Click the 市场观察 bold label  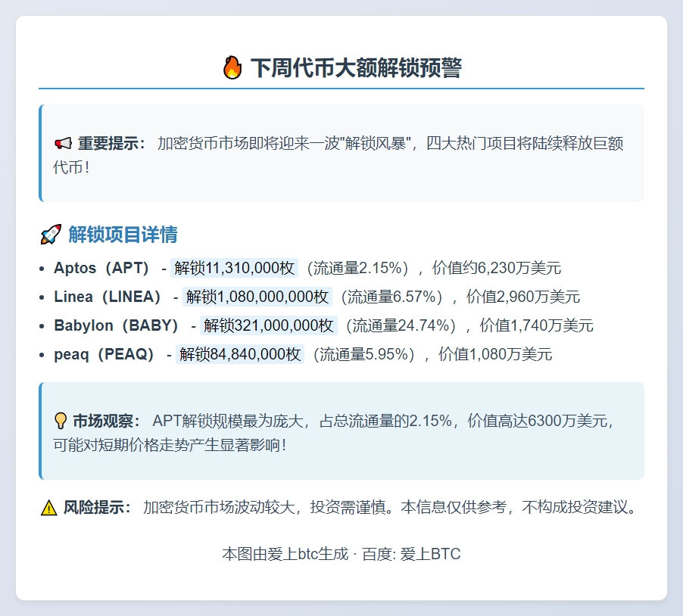107,421
